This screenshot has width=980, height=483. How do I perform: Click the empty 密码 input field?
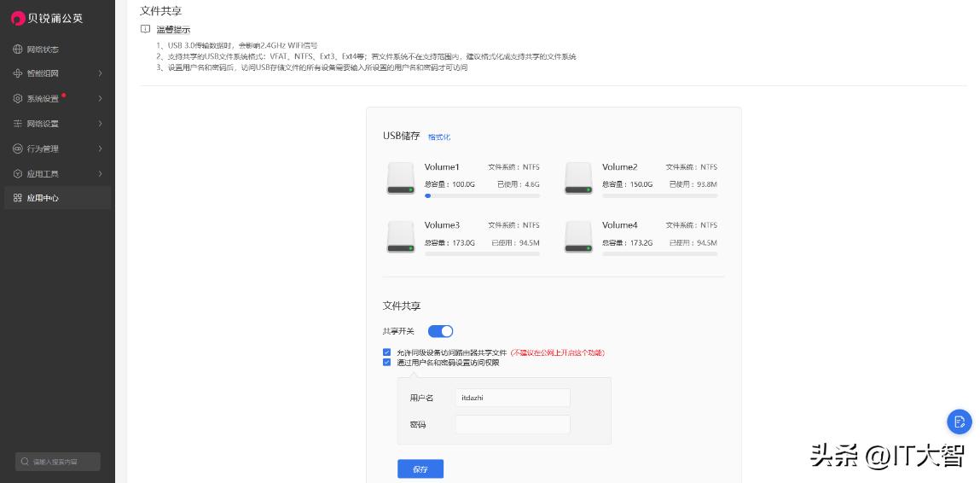click(513, 424)
